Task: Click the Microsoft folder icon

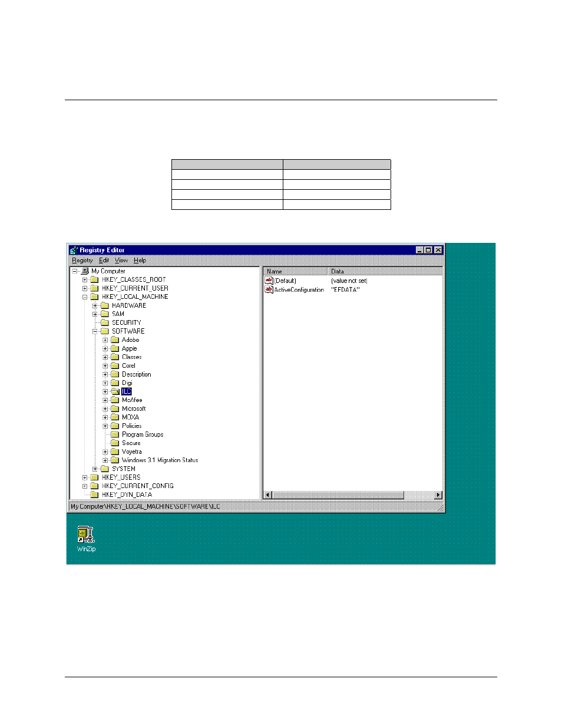Action: point(115,409)
